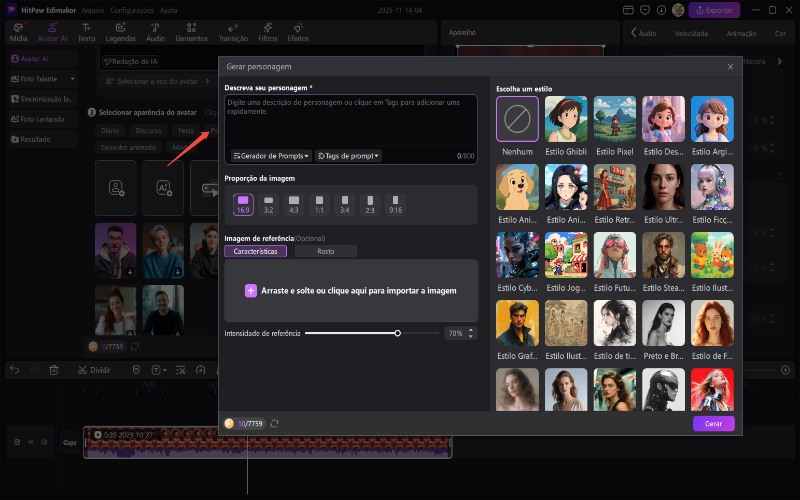Screen dimensions: 800x500
Task: Choose the Estilo Ghibli thumbnail
Action: click(566, 120)
